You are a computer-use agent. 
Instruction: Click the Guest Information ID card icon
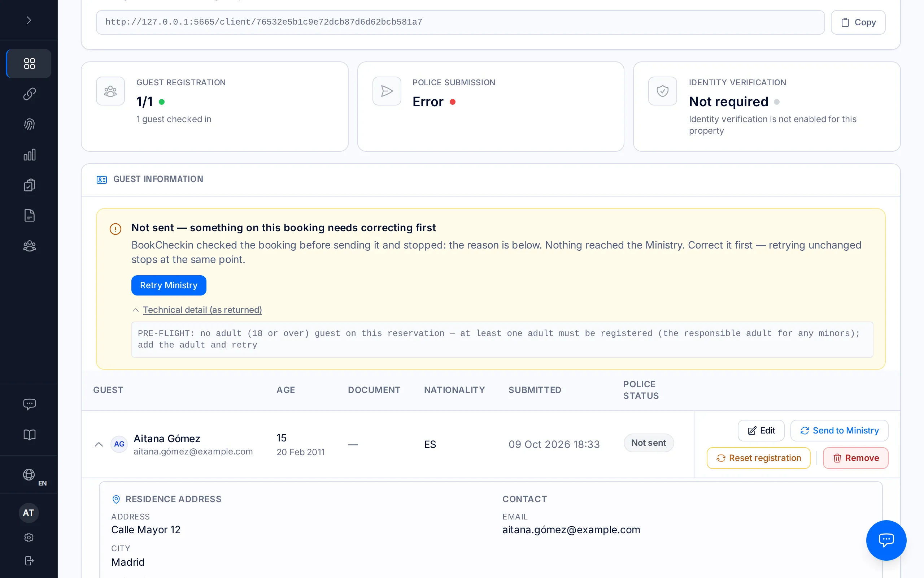pos(101,180)
